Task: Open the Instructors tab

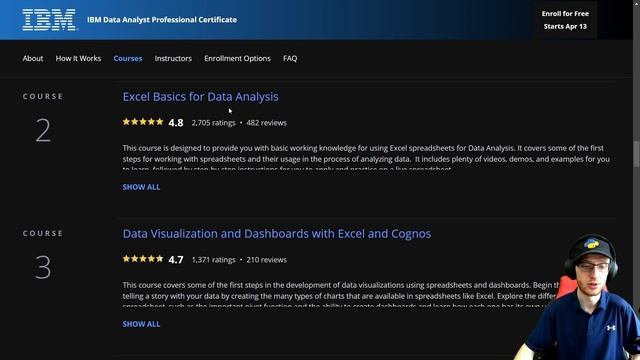Action: coord(173,58)
